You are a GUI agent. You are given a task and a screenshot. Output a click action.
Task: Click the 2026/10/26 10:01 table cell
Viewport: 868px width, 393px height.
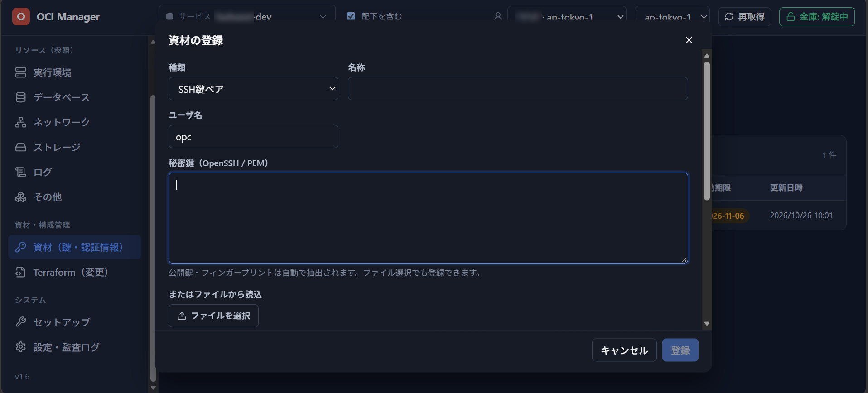click(x=801, y=216)
